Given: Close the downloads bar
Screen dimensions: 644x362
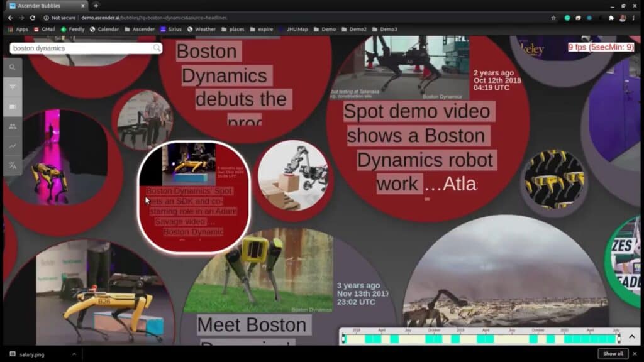Looking at the screenshot, I should click(635, 354).
